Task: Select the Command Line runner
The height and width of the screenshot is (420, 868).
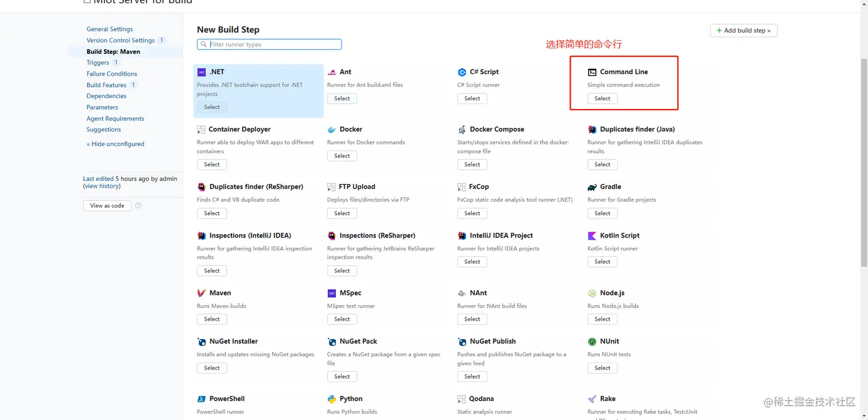Action: pos(603,99)
